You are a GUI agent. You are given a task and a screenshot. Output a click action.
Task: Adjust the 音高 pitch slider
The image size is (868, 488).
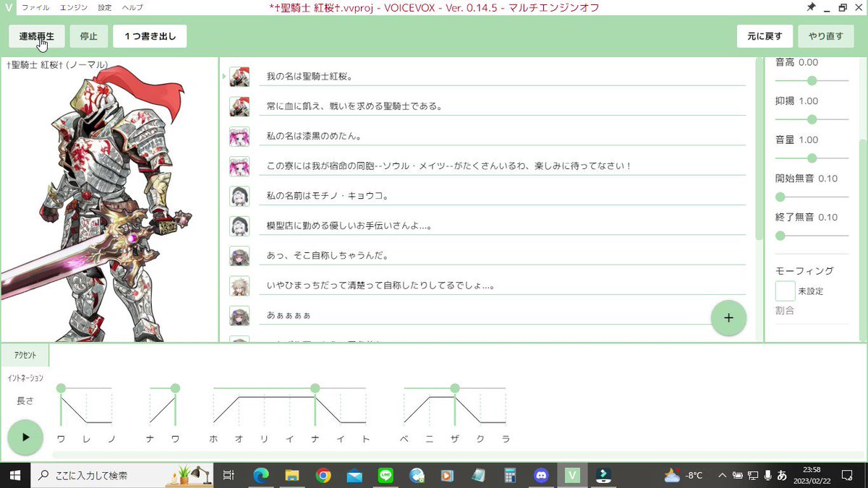[812, 80]
